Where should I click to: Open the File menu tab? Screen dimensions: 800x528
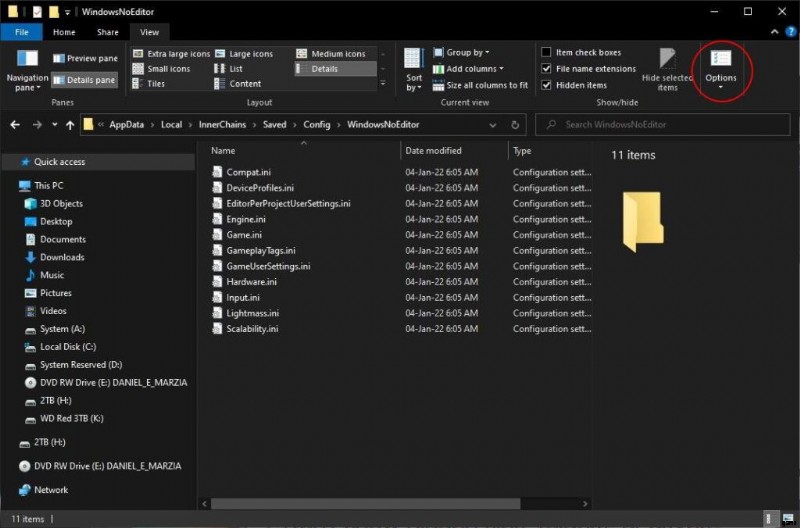[x=20, y=32]
